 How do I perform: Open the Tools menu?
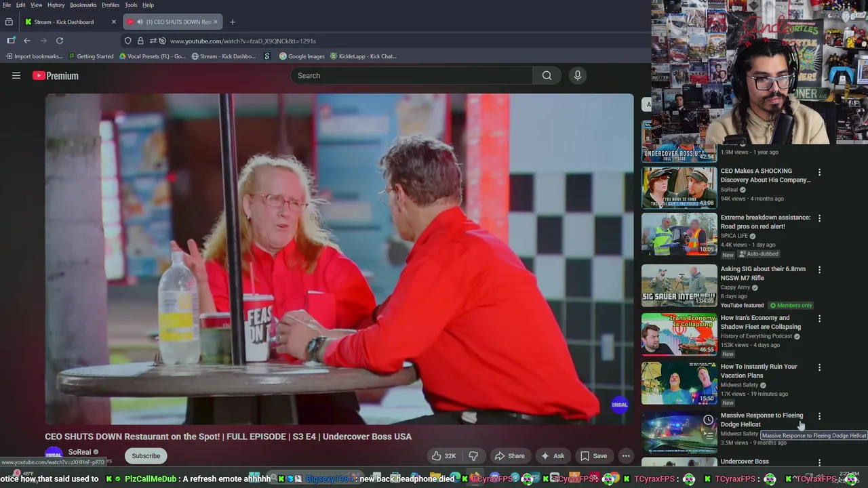click(131, 5)
